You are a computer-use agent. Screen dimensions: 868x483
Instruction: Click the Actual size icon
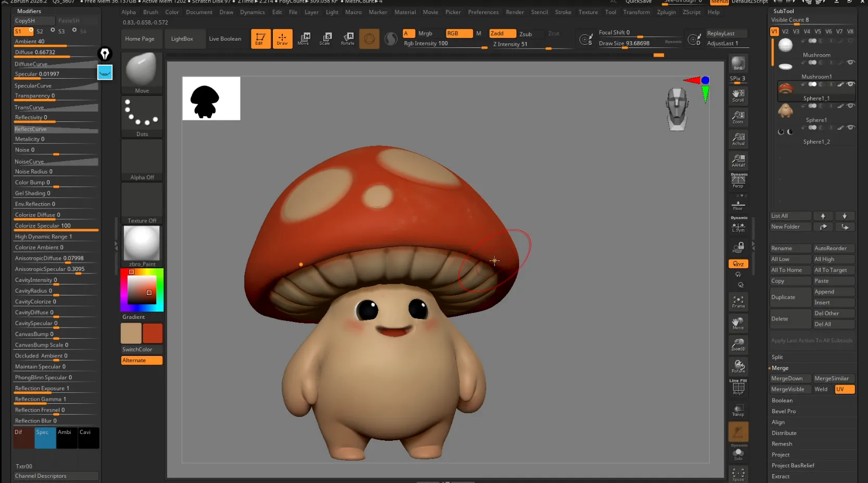pyautogui.click(x=738, y=139)
